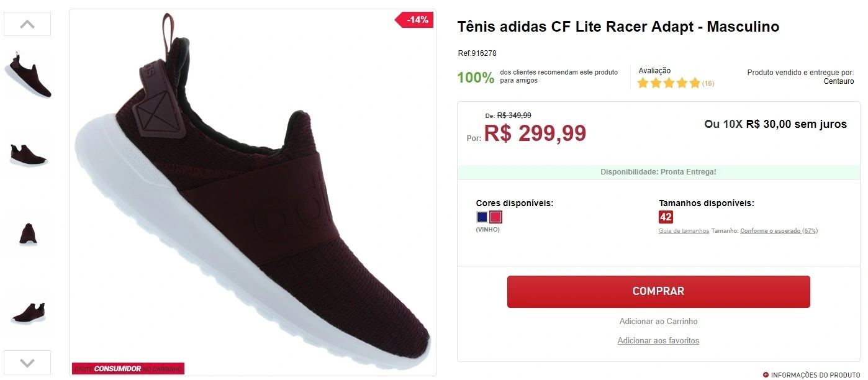868x380 pixels.
Task: Open the Guia de tamanhos link
Action: point(683,230)
